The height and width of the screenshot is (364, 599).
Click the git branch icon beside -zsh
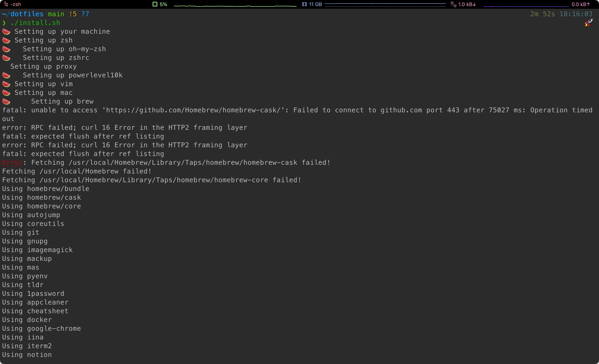point(6,4)
